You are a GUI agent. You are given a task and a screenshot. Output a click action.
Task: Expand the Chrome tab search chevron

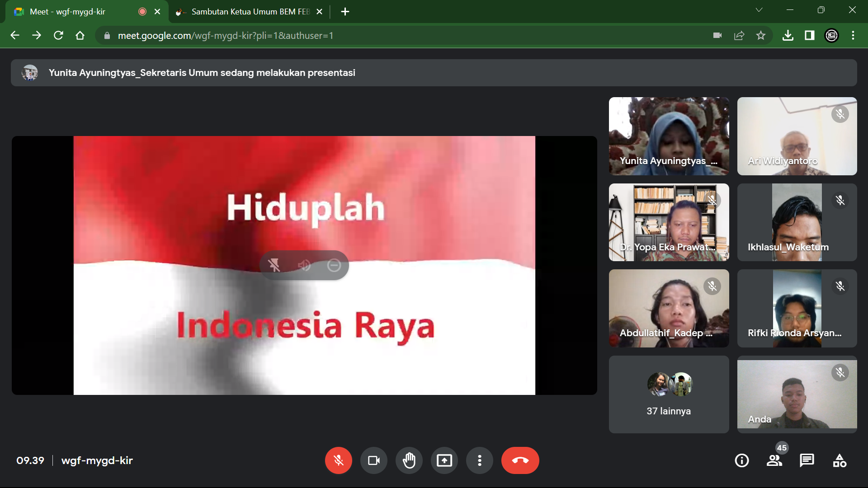(759, 10)
